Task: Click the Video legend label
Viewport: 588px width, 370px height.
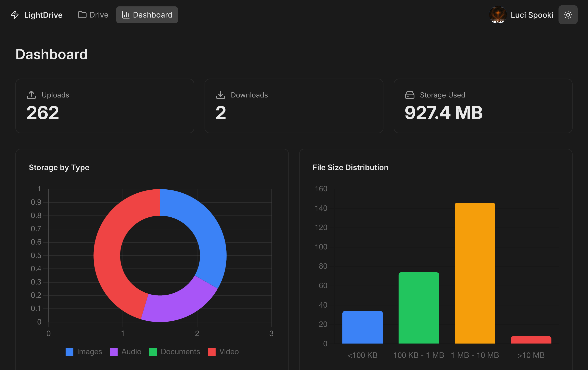Action: 229,352
